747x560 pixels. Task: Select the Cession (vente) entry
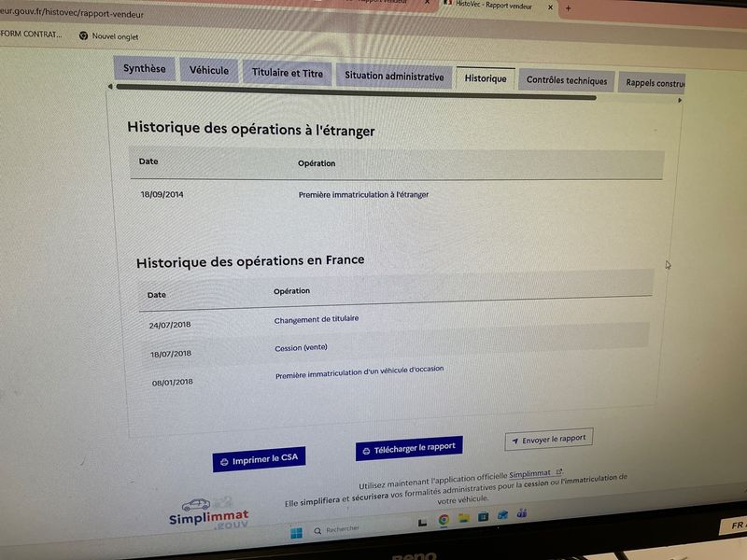point(301,347)
